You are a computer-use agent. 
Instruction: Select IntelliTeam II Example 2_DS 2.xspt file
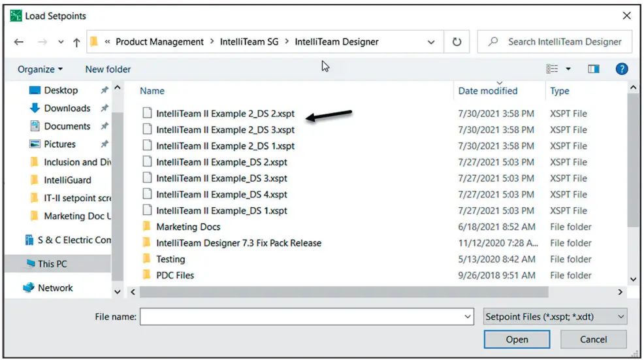tap(225, 114)
